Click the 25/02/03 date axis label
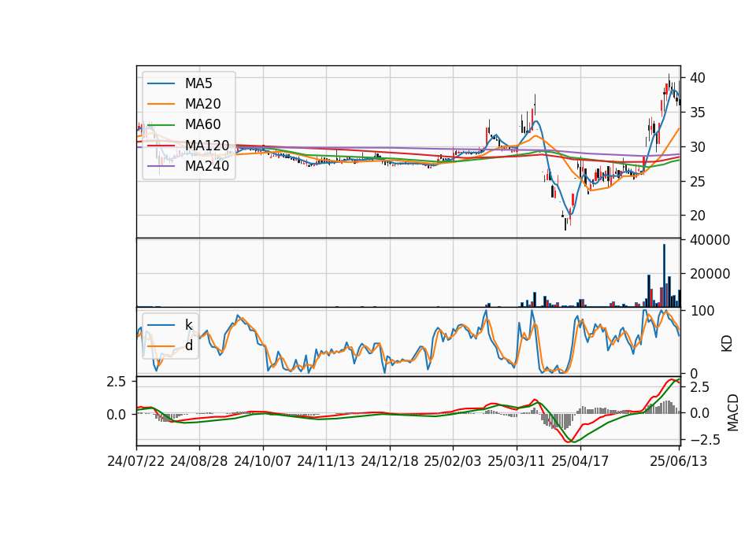Screen dimensions: 756x543 pos(453,461)
